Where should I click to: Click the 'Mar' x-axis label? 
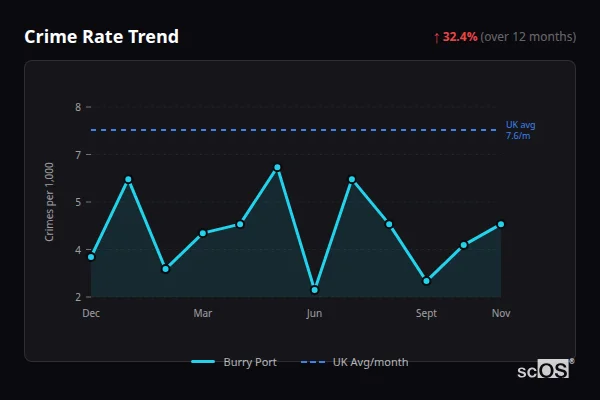tap(203, 313)
